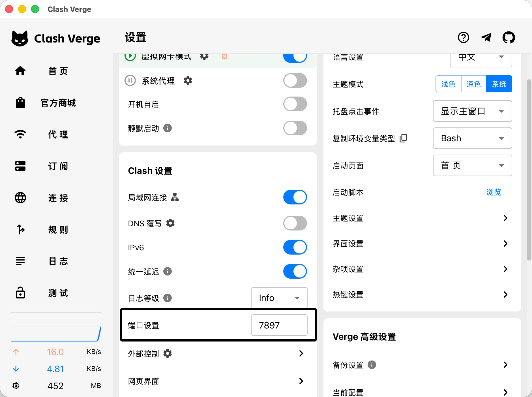Open the 复制环境变量类型 Bash dropdown
This screenshot has height=397, width=532.
(x=473, y=138)
